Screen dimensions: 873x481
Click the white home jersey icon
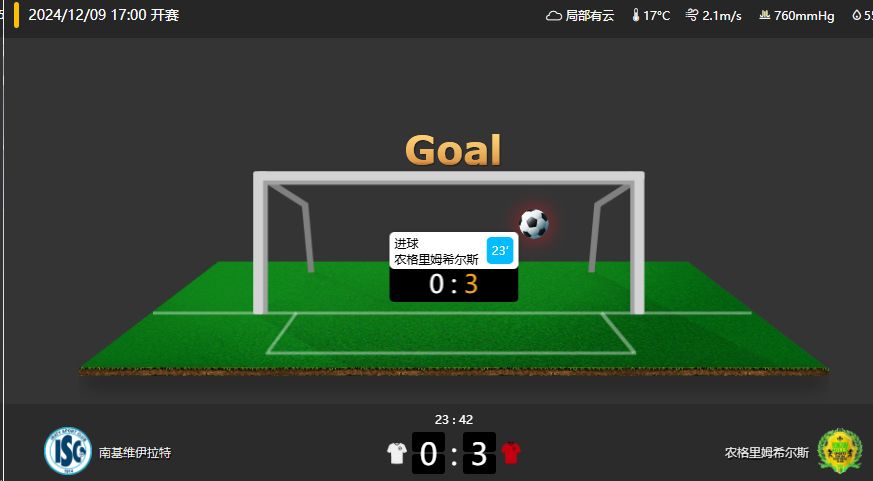click(x=397, y=453)
